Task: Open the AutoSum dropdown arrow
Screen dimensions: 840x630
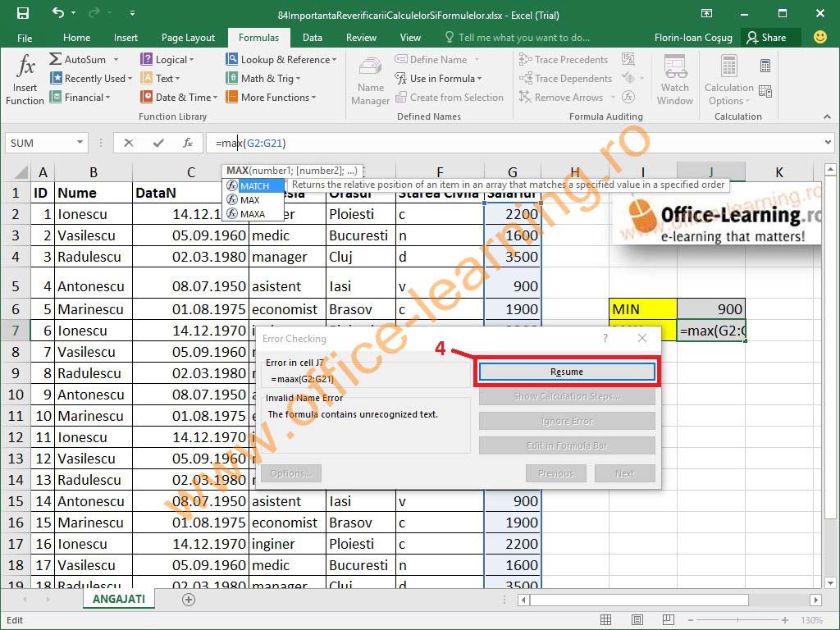Action: (116, 59)
